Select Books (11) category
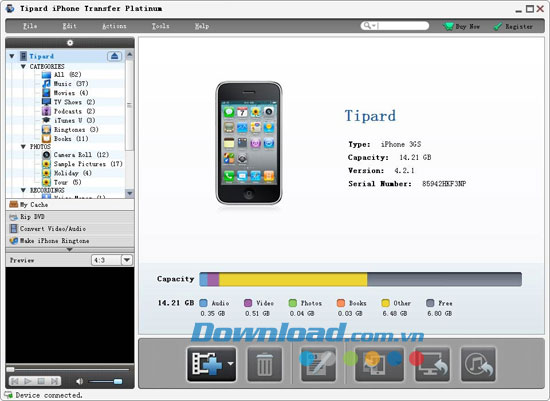Screen dimensions: 550x401 coord(65,139)
